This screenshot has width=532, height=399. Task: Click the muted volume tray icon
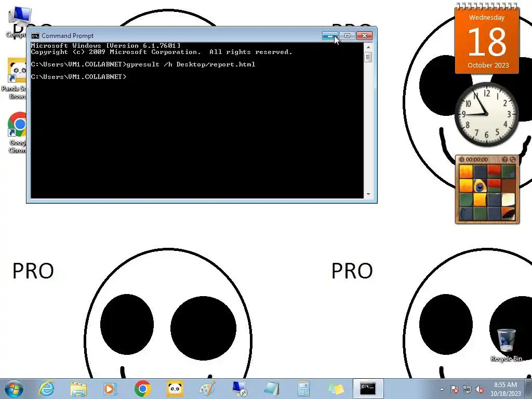tap(480, 389)
